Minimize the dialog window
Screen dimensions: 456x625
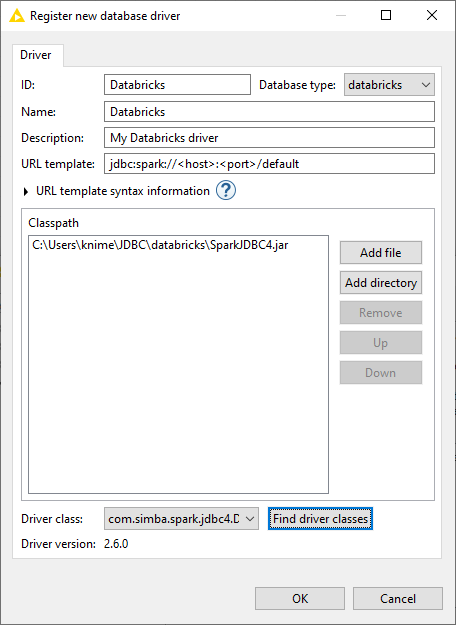pyautogui.click(x=341, y=16)
